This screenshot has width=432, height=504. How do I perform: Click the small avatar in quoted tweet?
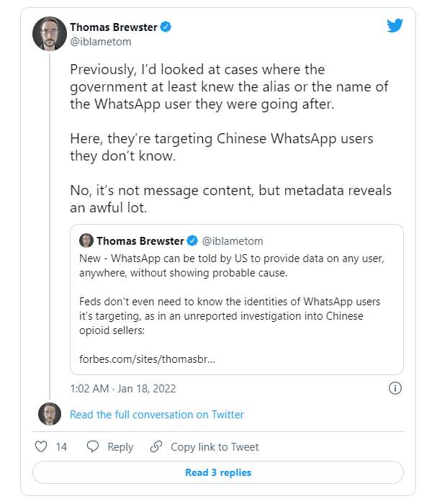(x=86, y=240)
